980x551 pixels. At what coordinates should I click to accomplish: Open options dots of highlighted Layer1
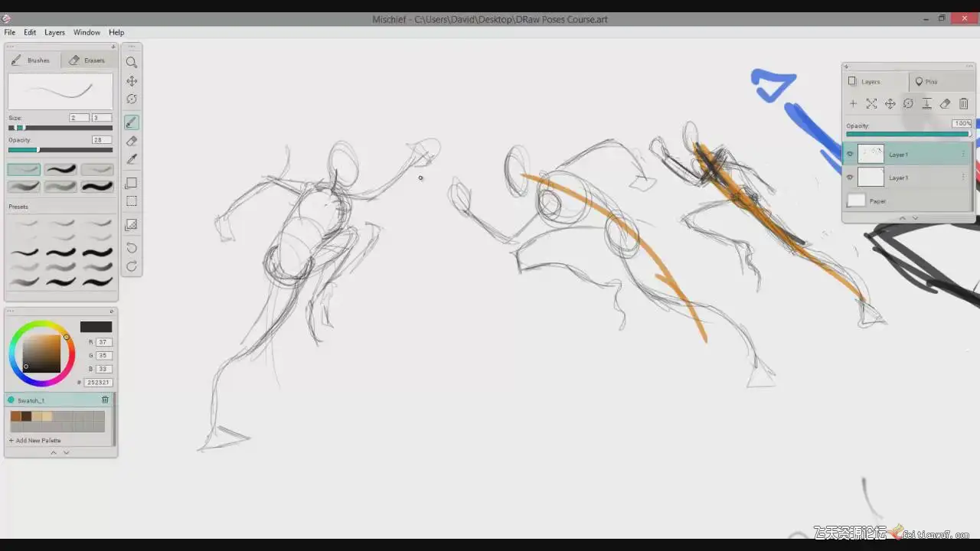963,154
